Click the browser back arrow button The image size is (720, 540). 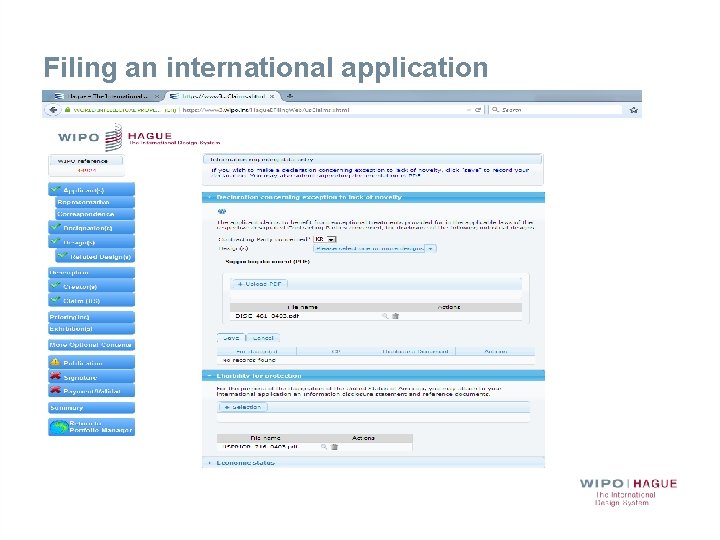tap(53, 110)
